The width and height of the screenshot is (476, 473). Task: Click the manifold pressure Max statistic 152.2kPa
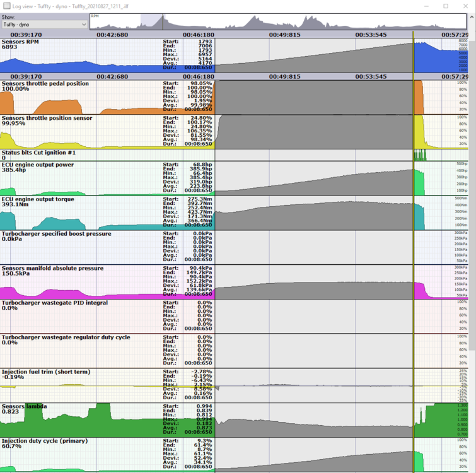click(199, 281)
